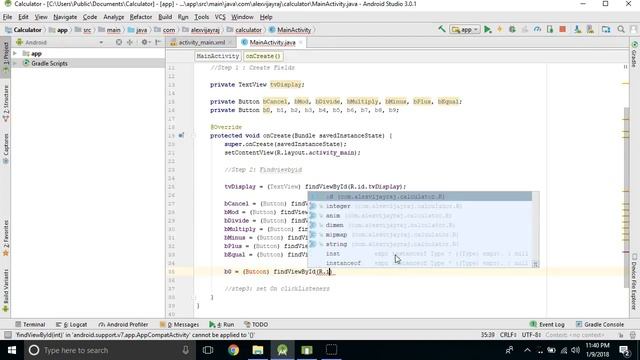The height and width of the screenshot is (360, 640).
Task: Click Collapse All icon in Project panel
Action: pyautogui.click(x=130, y=42)
